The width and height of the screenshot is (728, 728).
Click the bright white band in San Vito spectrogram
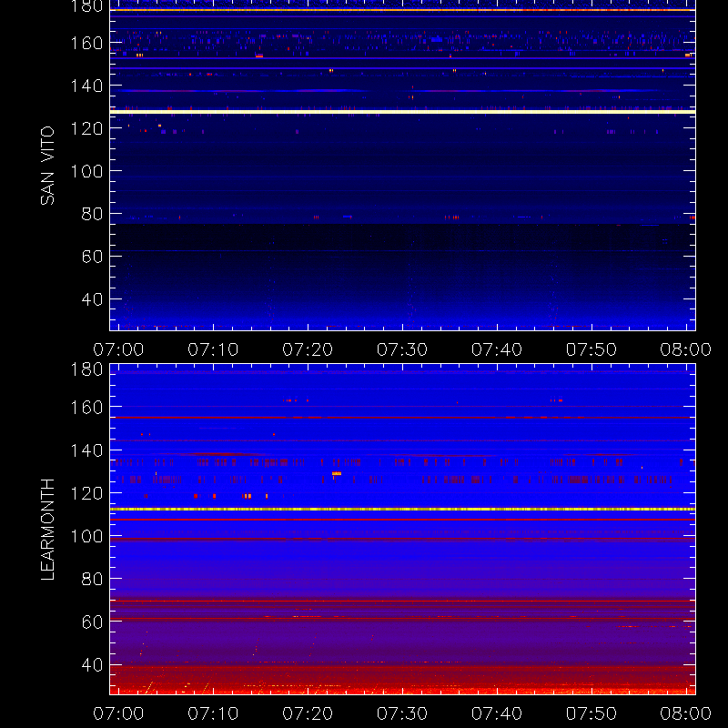402,112
